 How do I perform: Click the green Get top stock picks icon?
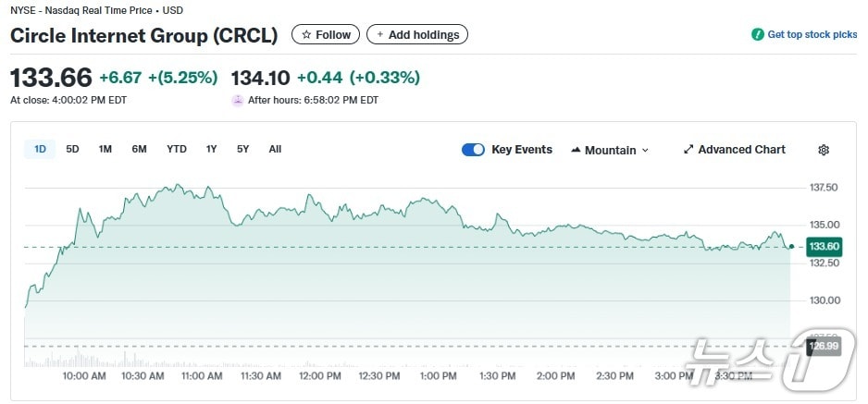click(x=758, y=35)
